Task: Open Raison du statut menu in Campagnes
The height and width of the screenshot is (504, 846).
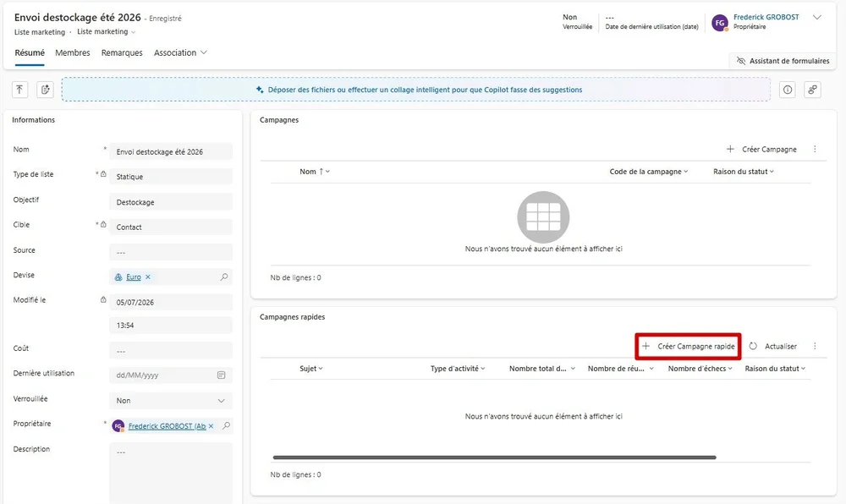Action: [744, 172]
